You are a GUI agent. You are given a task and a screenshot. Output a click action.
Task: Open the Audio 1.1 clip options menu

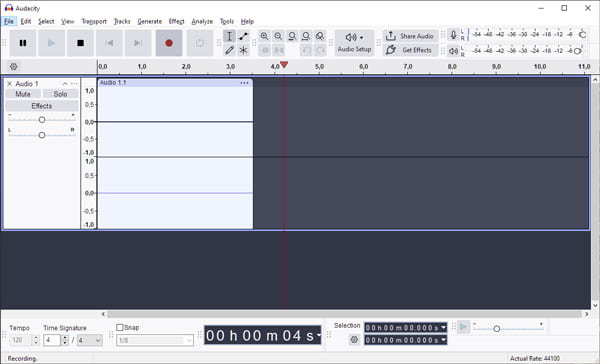244,83
